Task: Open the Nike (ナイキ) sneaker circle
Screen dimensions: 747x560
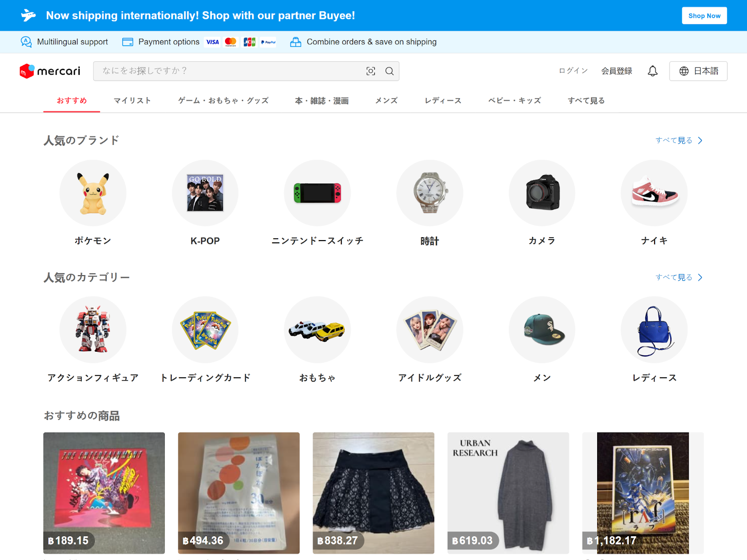Action: click(654, 193)
